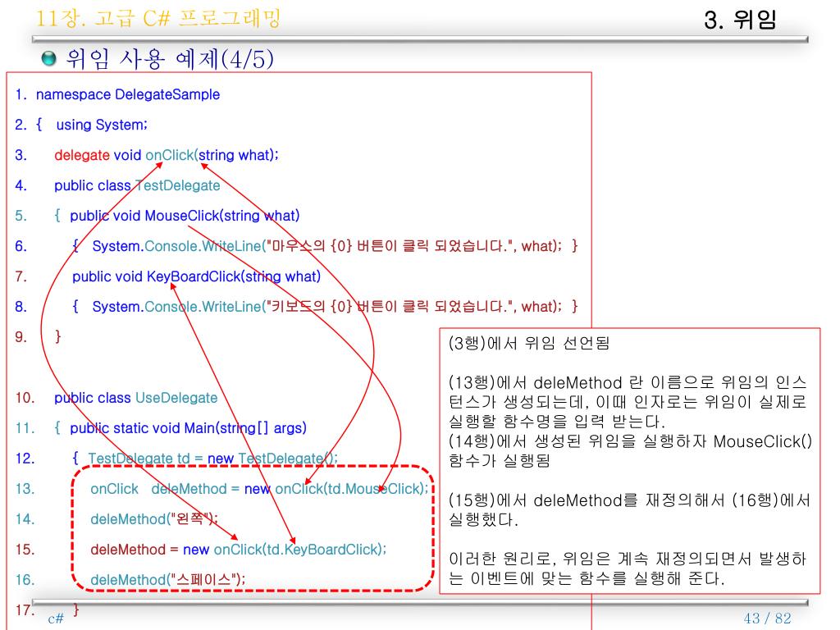
Task: Click the explanation '(3행)에서 위임 선언됨'
Action: pos(529,343)
